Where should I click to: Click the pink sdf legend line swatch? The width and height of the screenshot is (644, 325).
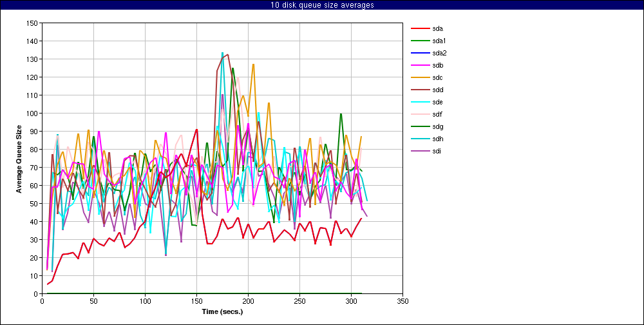[x=419, y=114]
